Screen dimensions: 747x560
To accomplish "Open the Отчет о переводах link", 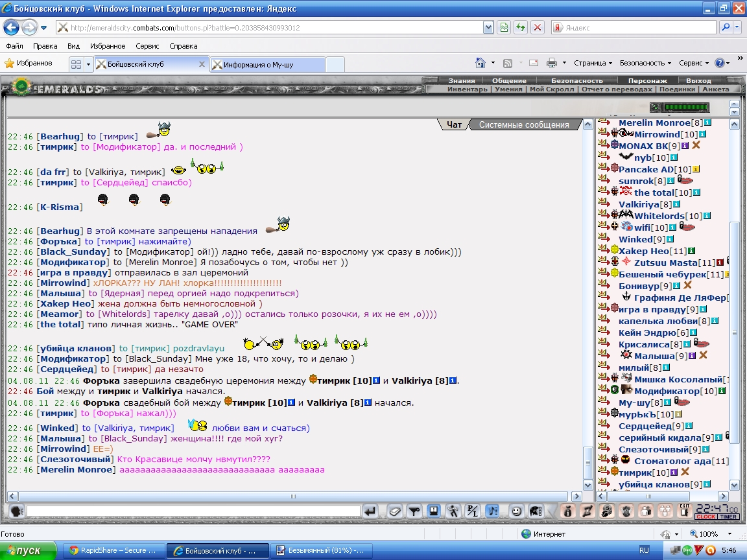I will pyautogui.click(x=617, y=89).
